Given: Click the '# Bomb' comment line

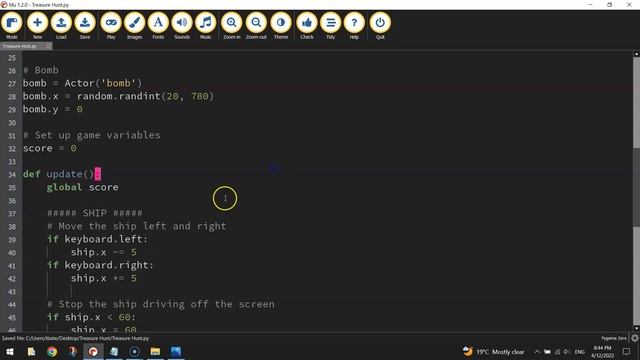Looking at the screenshot, I should pos(40,70).
